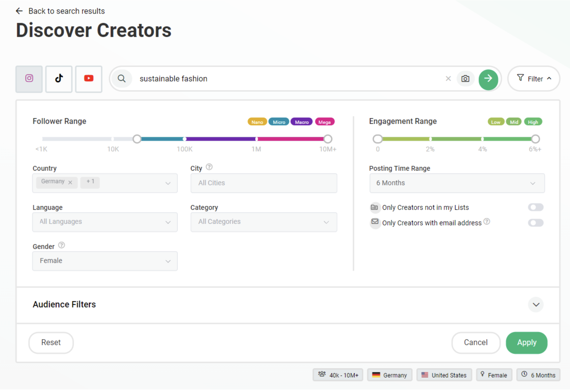Remove the Germany tag from Country

point(70,183)
